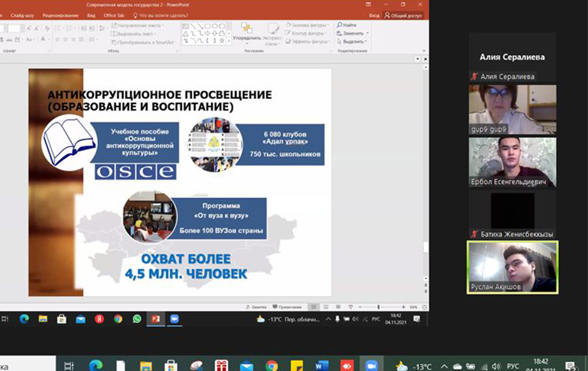
Task: Open the Word icon in bottom taskbar
Action: tap(323, 366)
